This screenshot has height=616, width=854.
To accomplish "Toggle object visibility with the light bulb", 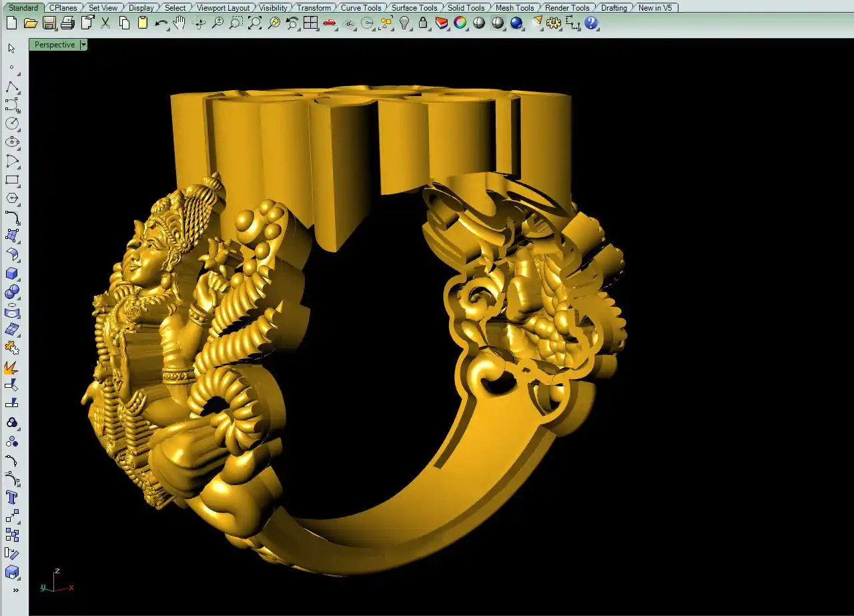I will click(404, 23).
